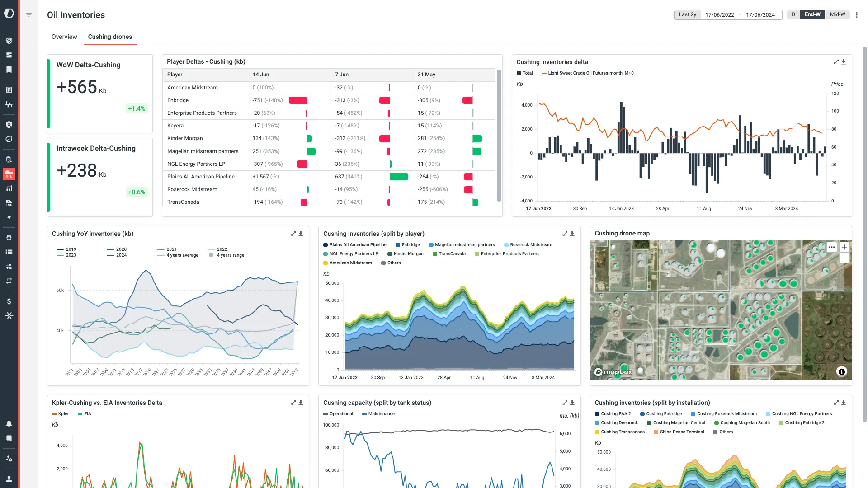Select the End-W granularity option
Screen dimensions: 868x488
click(812, 15)
